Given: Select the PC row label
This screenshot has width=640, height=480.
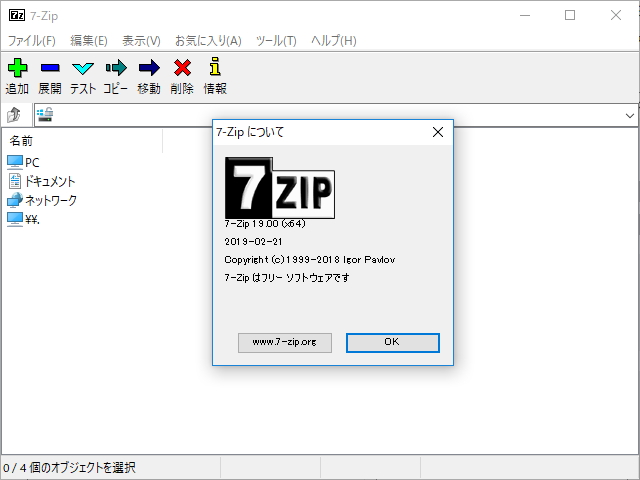Looking at the screenshot, I should (x=32, y=162).
